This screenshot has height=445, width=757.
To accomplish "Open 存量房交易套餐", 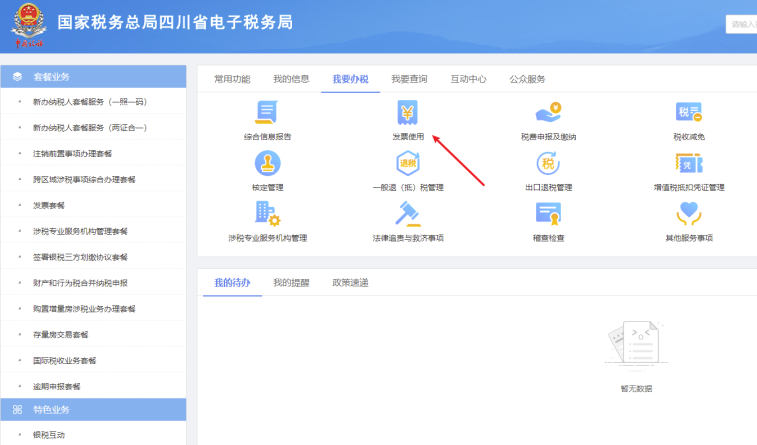I will click(x=60, y=334).
